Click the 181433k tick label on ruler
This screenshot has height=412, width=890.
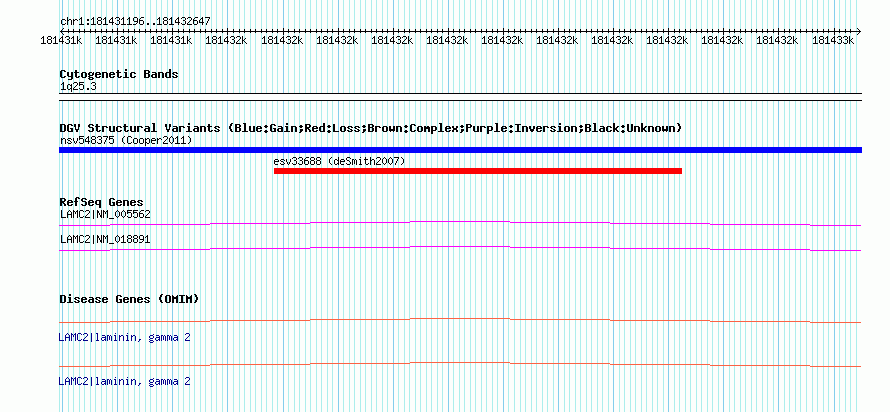tap(833, 40)
